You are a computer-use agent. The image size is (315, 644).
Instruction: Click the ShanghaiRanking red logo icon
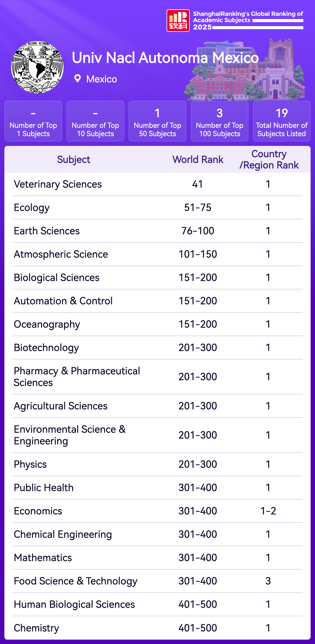click(x=178, y=21)
